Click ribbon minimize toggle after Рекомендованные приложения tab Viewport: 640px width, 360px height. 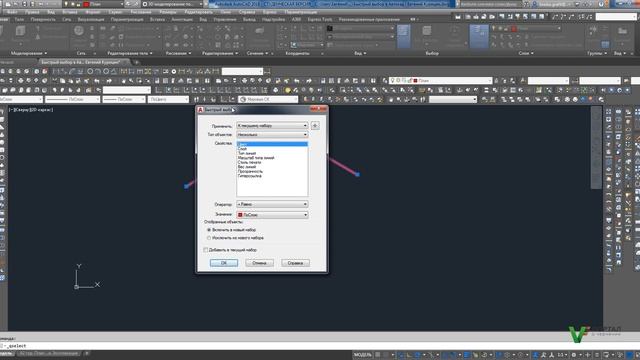click(x=413, y=19)
